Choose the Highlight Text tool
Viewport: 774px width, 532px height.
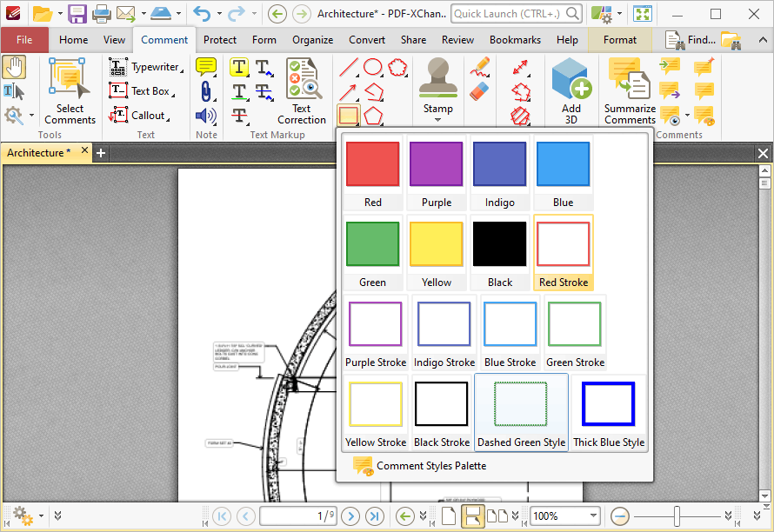239,67
